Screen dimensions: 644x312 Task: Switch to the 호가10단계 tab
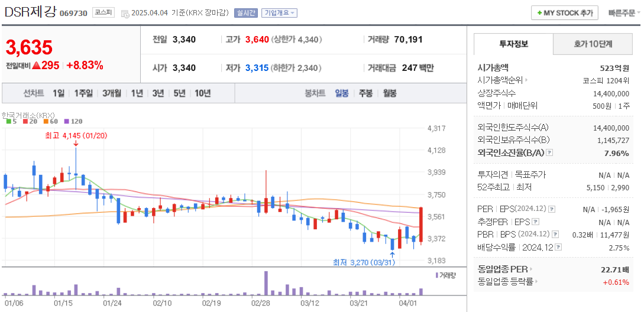[x=593, y=44]
